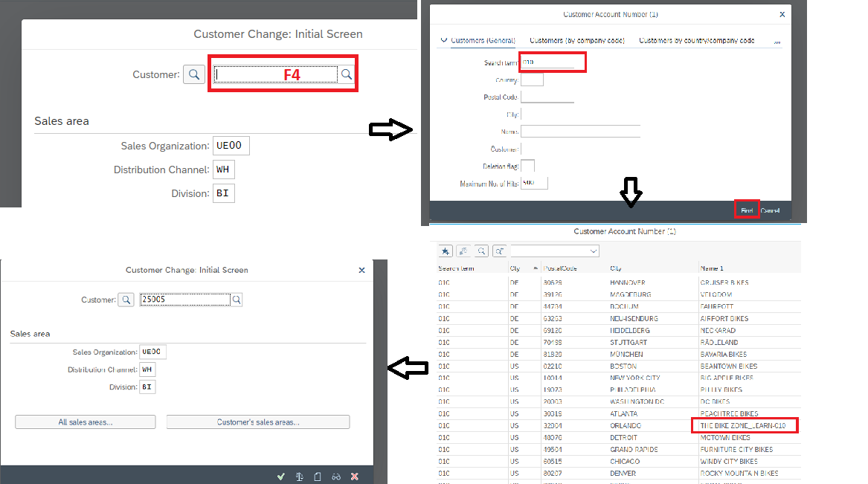Click the PostalCode column header

click(x=560, y=268)
